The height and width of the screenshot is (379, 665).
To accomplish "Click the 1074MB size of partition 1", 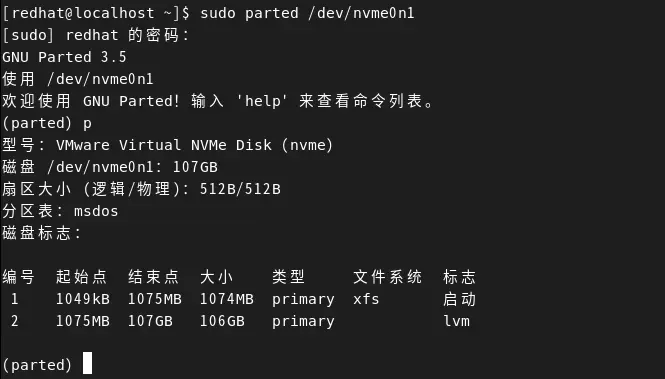I will point(227,299).
